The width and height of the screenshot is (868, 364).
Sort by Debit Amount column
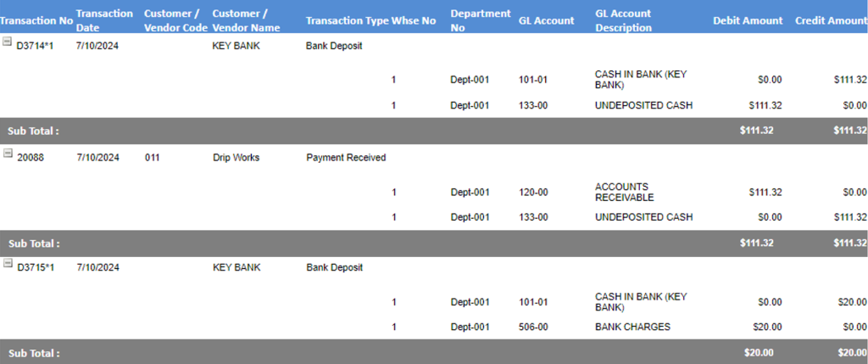(x=748, y=20)
